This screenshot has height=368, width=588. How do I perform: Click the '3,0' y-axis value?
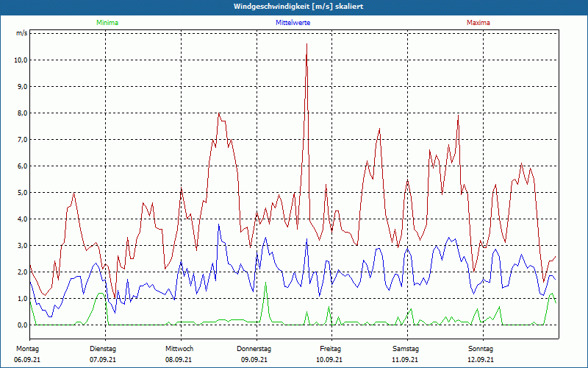(x=23, y=245)
